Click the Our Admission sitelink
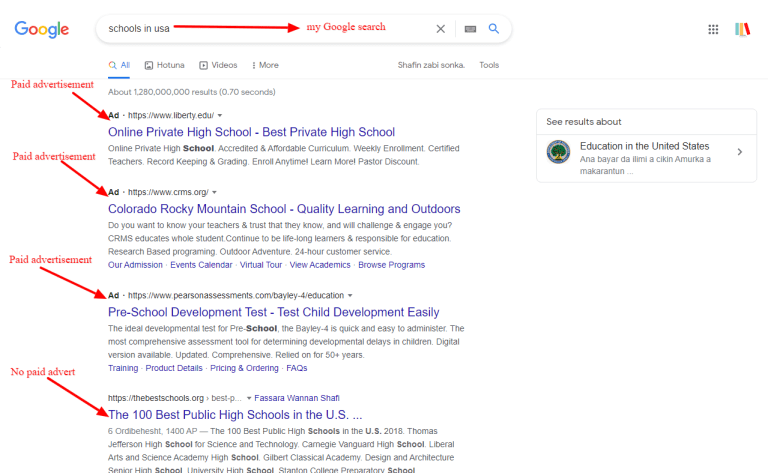Screen dimensions: 768x473 point(135,265)
